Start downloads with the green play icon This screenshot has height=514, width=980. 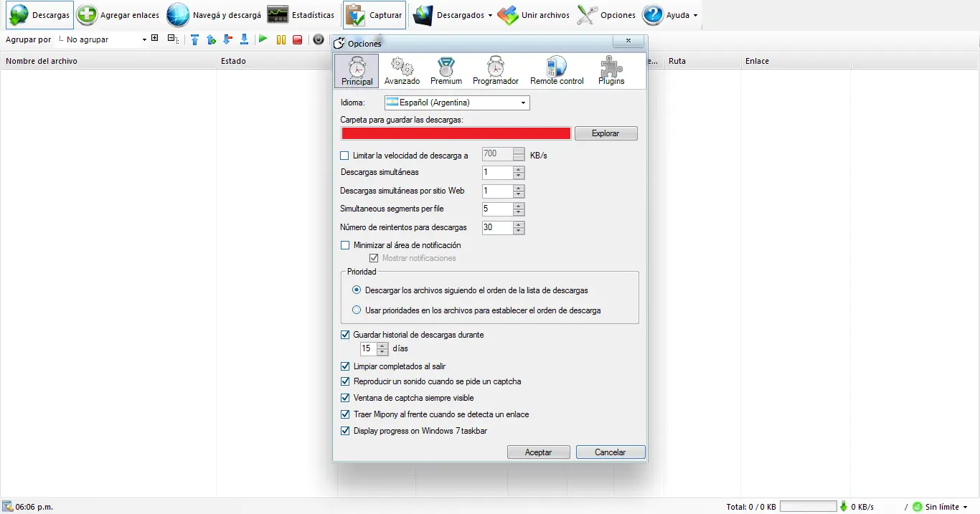tap(263, 39)
